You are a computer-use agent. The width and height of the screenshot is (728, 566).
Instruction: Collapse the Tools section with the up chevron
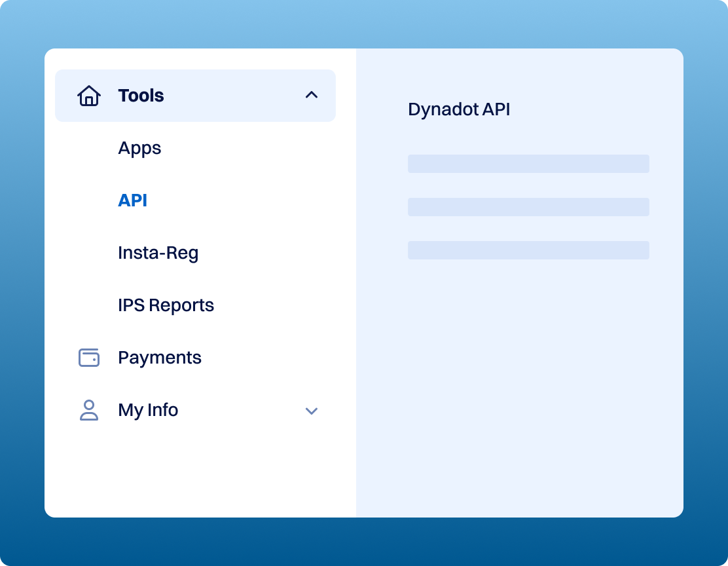coord(312,95)
